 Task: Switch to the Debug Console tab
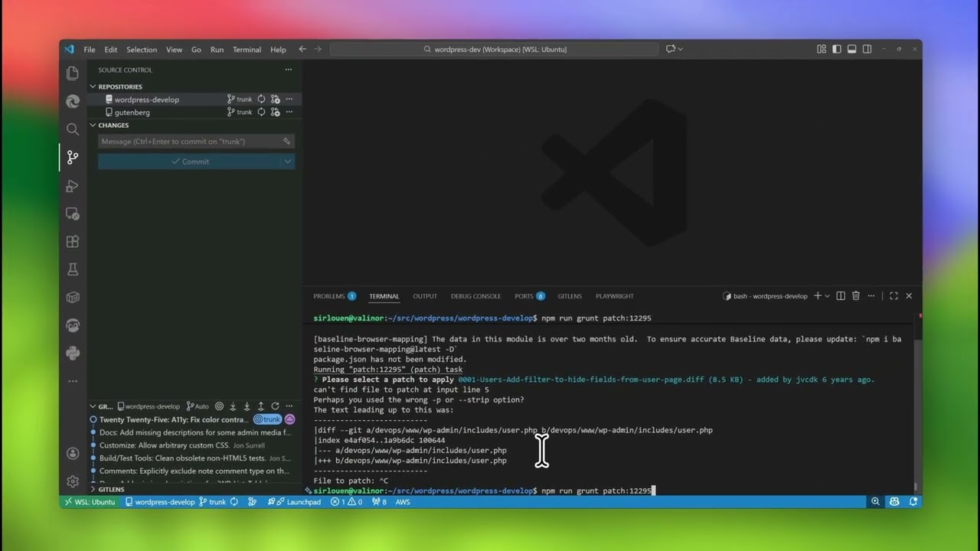point(475,296)
